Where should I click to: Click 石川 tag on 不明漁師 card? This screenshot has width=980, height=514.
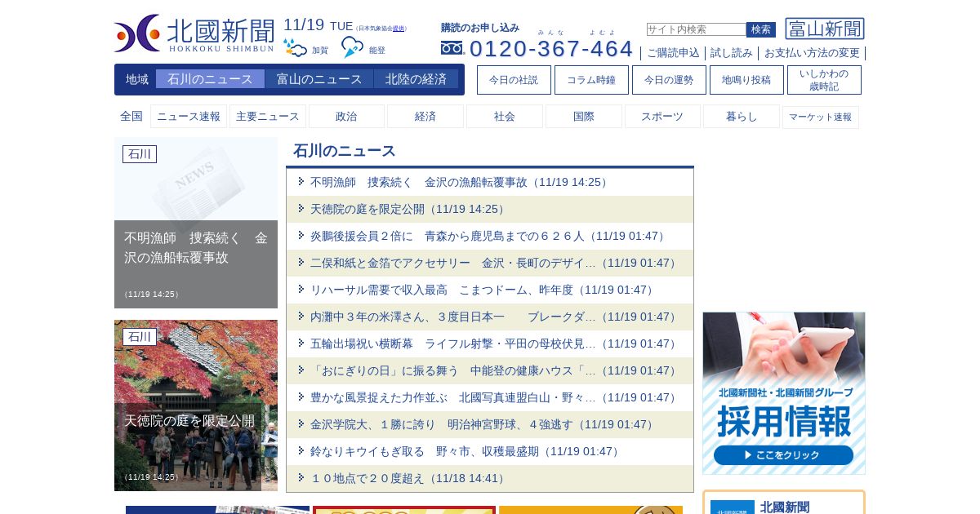140,154
